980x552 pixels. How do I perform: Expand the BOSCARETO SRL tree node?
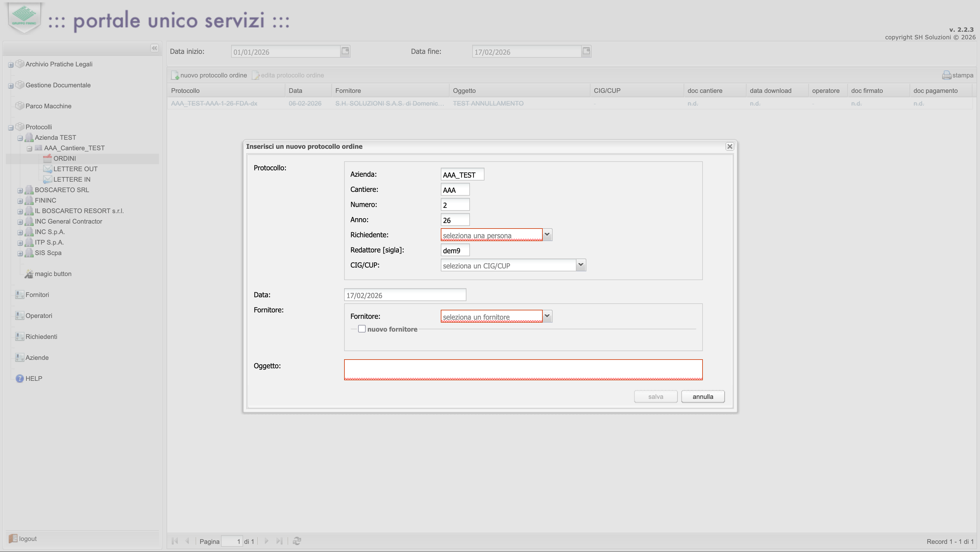pos(20,190)
